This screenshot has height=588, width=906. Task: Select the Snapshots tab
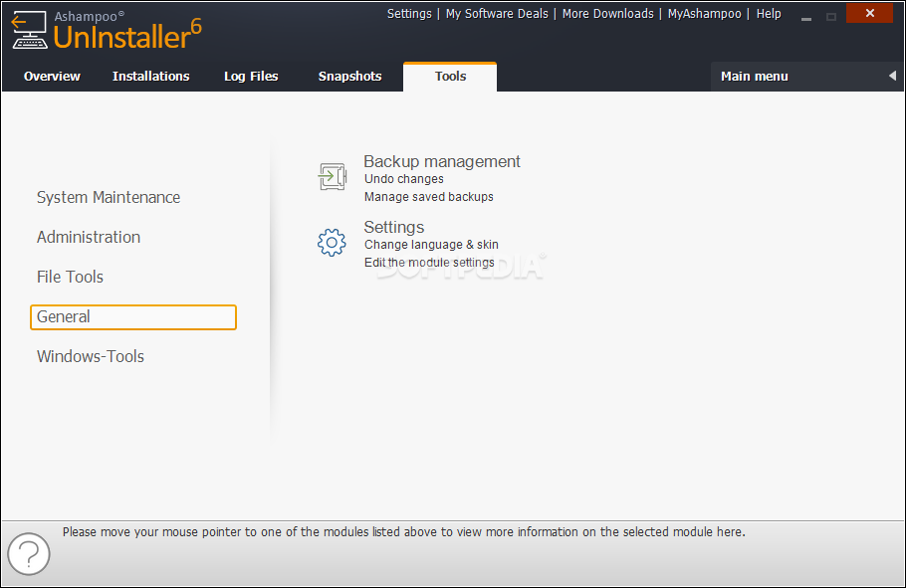(350, 77)
